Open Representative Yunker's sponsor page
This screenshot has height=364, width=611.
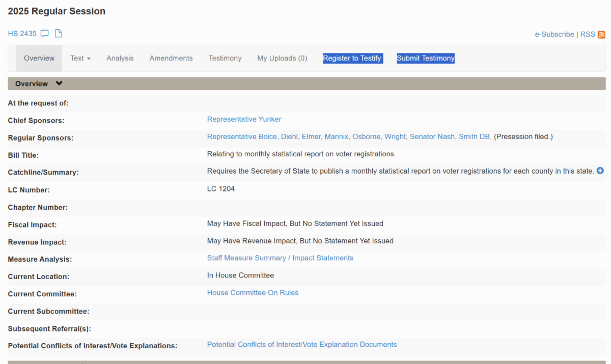[x=244, y=119]
